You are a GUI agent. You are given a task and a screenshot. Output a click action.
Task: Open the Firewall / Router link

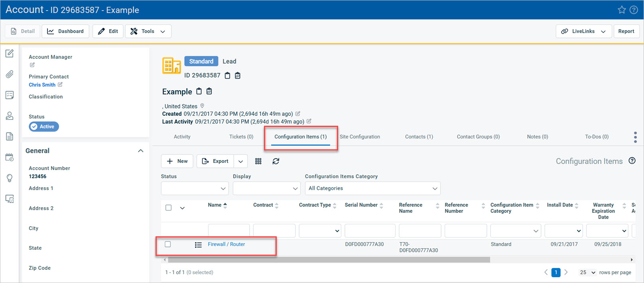tap(226, 244)
